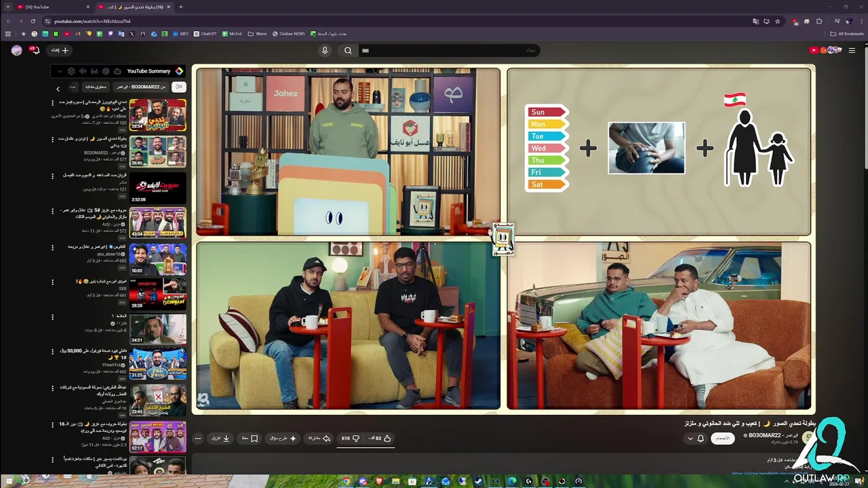This screenshot has width=868, height=488.
Task: Select the 'الكل' (All) filter chip
Action: tap(178, 87)
